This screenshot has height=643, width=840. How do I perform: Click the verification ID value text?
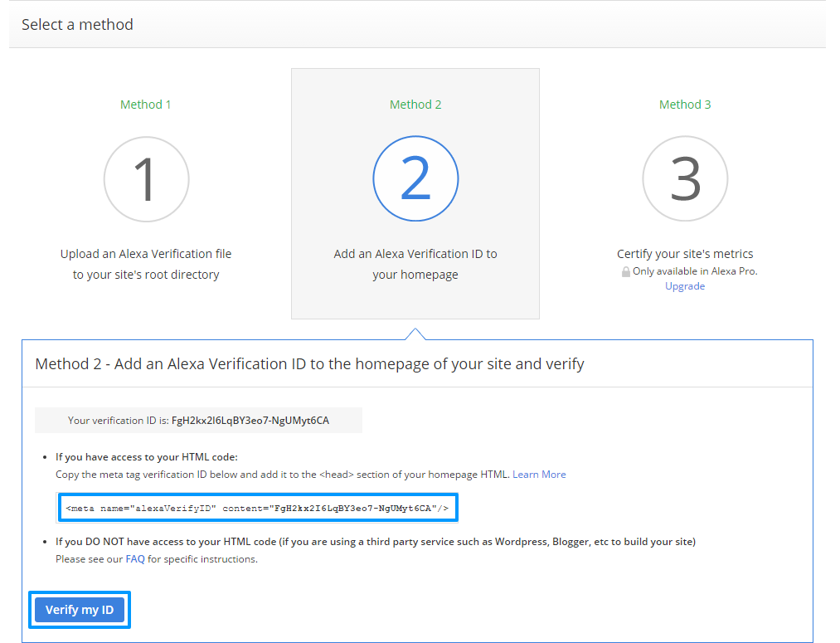click(250, 421)
